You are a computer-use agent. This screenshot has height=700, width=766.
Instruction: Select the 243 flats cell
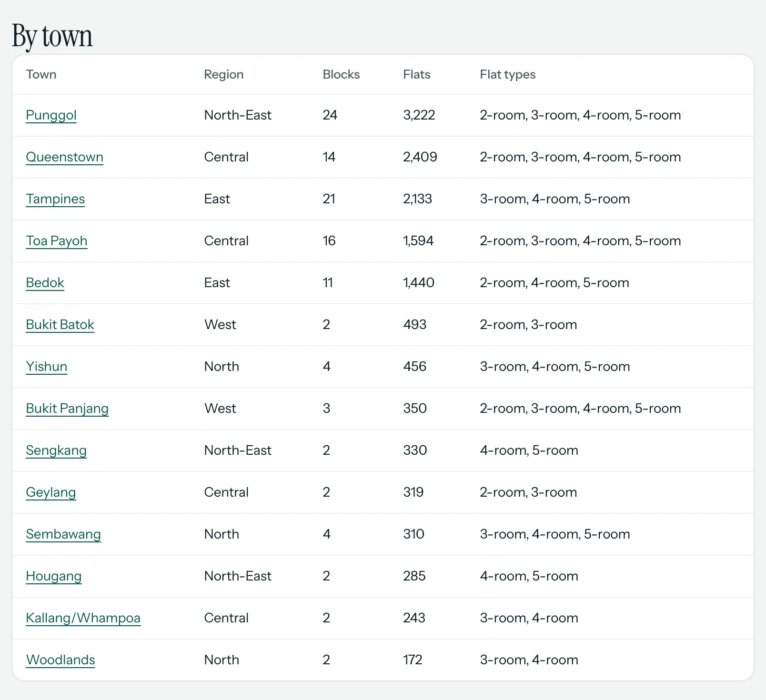pyautogui.click(x=414, y=618)
